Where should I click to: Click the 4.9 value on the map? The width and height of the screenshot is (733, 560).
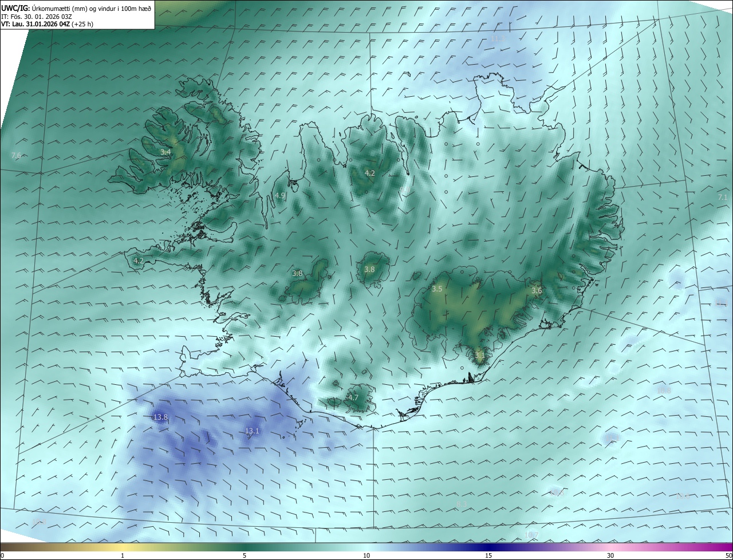tap(280, 196)
